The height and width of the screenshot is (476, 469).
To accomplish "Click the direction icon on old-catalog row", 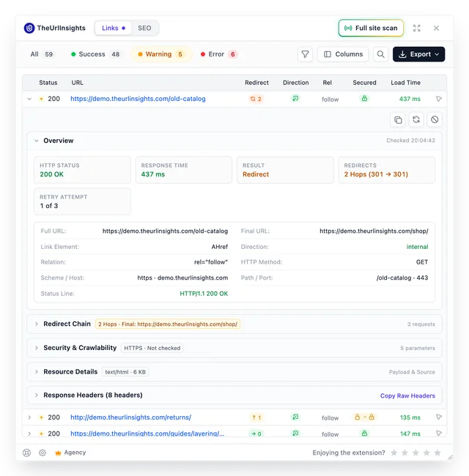I will pyautogui.click(x=295, y=98).
